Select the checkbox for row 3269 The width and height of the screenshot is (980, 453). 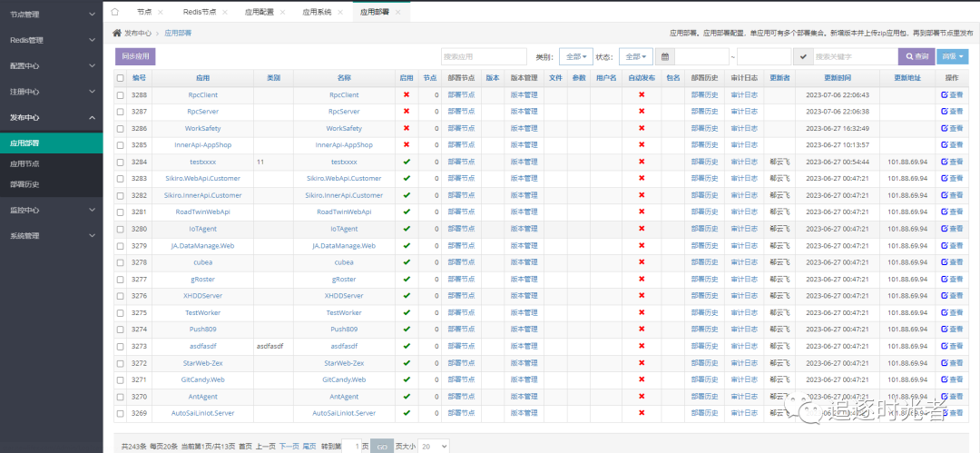pos(121,413)
